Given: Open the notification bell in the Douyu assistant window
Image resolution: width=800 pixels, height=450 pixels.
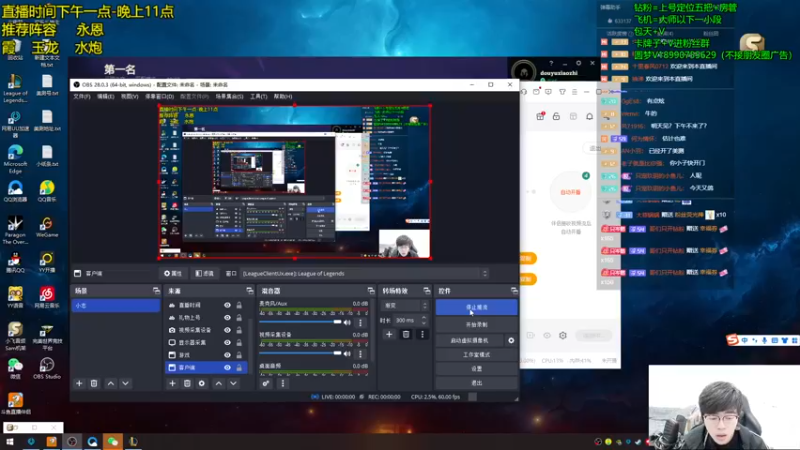Looking at the screenshot, I should [x=589, y=116].
